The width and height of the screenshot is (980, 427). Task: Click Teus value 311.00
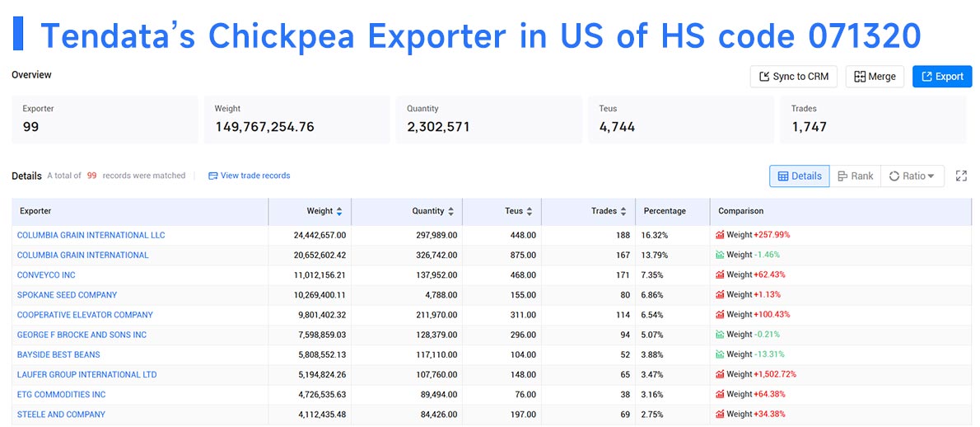(522, 315)
